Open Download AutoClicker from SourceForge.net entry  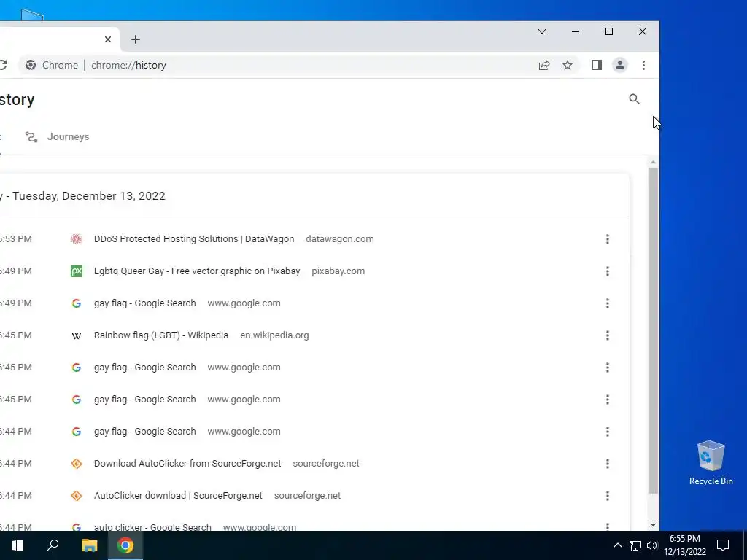pyautogui.click(x=187, y=463)
